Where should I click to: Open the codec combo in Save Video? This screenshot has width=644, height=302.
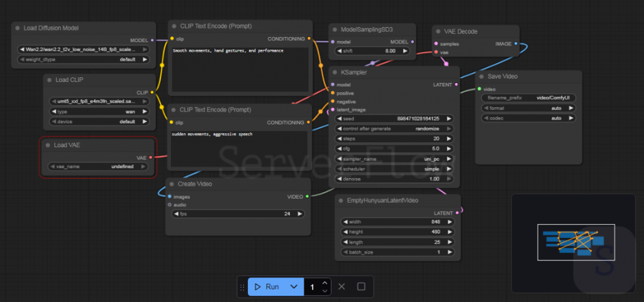[x=528, y=118]
